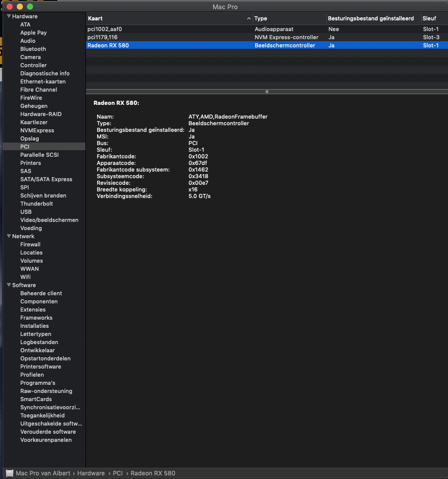The height and width of the screenshot is (479, 448).
Task: Open Diagnostische info in the sidebar
Action: [x=45, y=73]
